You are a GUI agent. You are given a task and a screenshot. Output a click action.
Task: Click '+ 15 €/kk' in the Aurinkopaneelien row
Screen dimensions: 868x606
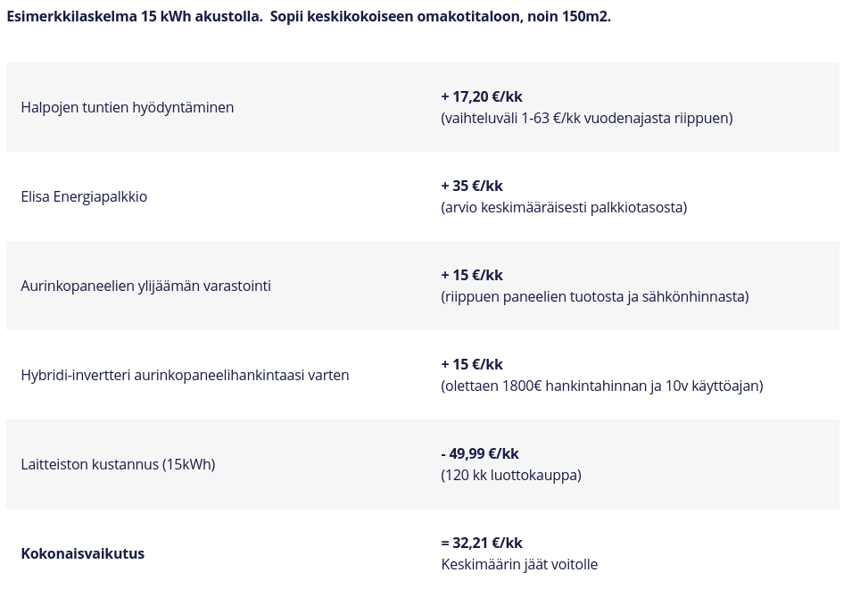(471, 275)
